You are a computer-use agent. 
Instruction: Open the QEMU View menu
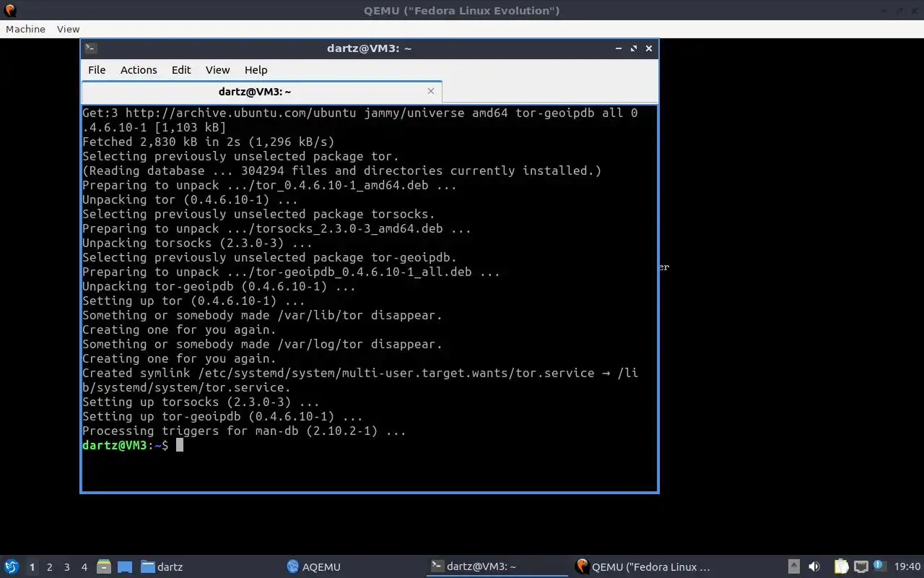pyautogui.click(x=68, y=29)
